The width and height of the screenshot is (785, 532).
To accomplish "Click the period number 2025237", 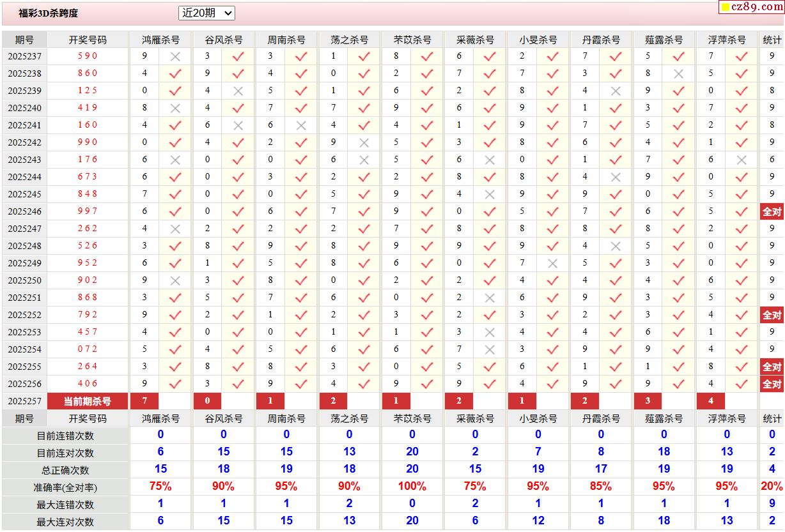I will click(24, 56).
